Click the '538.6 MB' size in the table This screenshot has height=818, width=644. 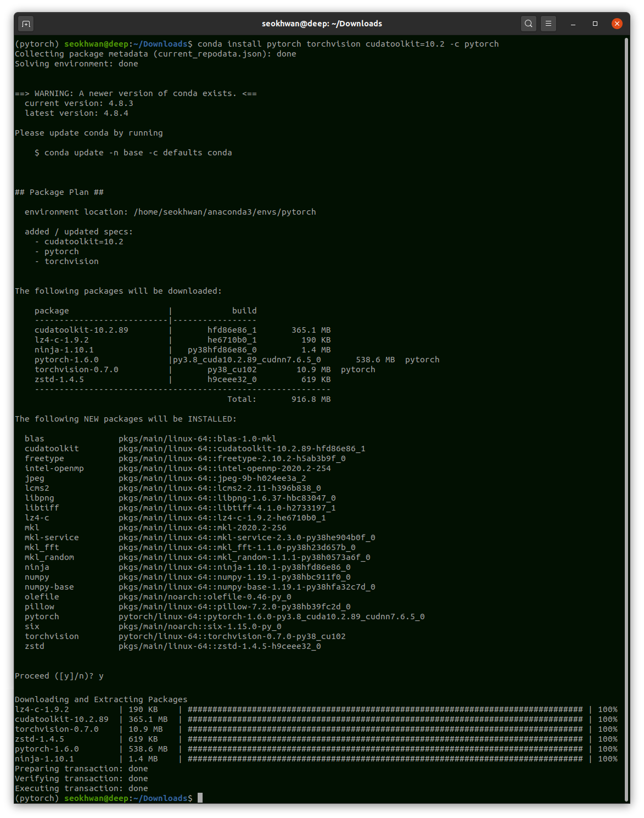(x=376, y=360)
